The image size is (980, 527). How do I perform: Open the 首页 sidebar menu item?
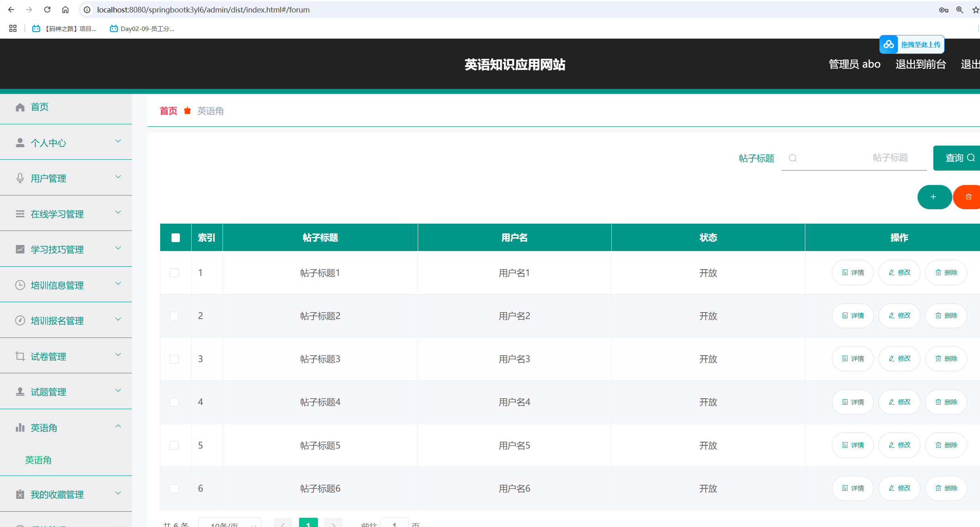coord(39,107)
